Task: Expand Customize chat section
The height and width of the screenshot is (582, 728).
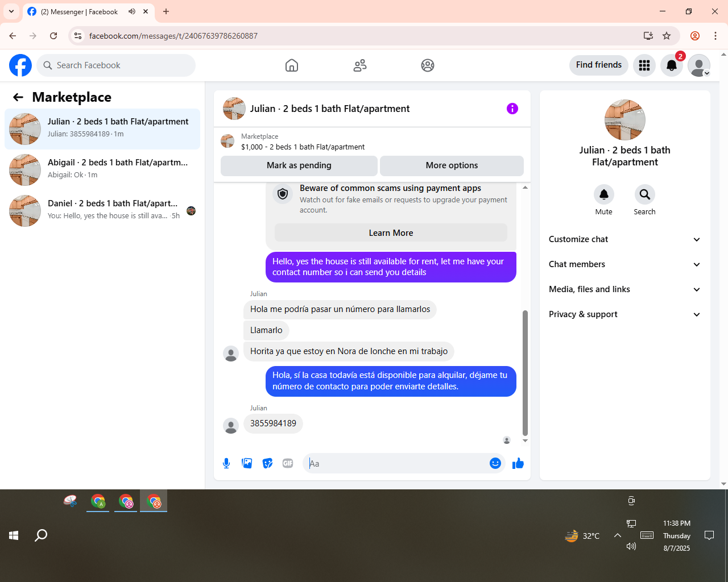Action: tap(624, 239)
